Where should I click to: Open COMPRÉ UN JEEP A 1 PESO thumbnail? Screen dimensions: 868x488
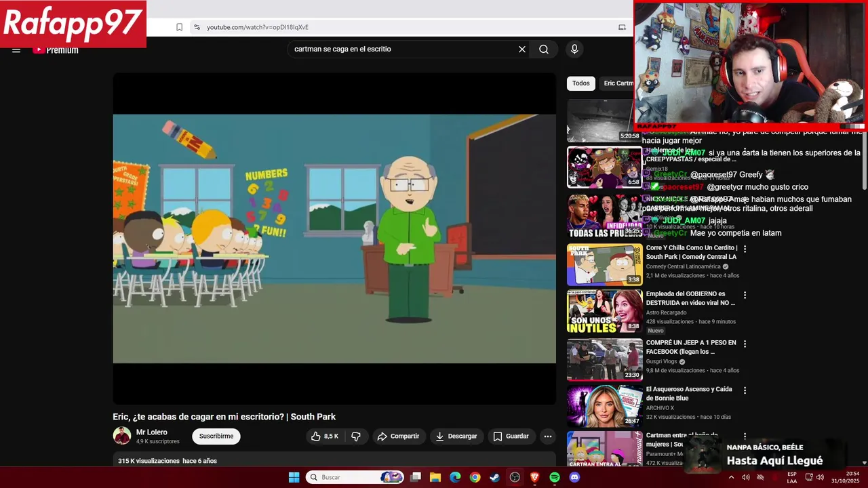tap(604, 360)
